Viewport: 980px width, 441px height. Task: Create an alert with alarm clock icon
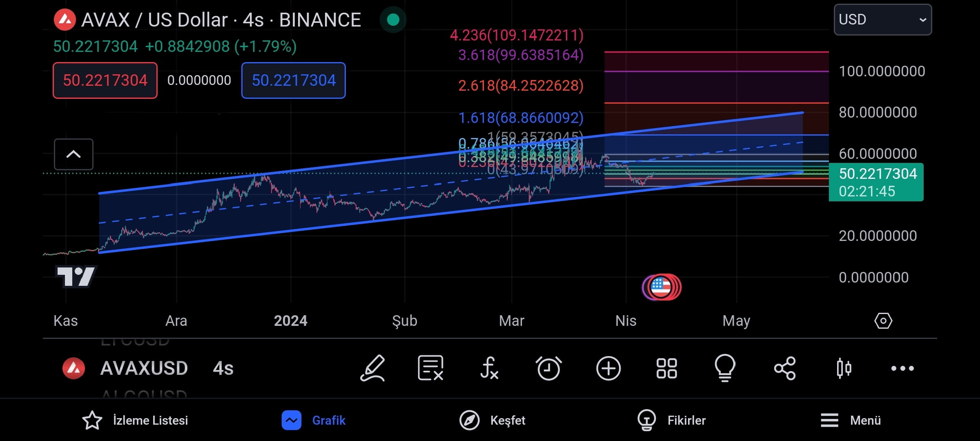pos(548,368)
